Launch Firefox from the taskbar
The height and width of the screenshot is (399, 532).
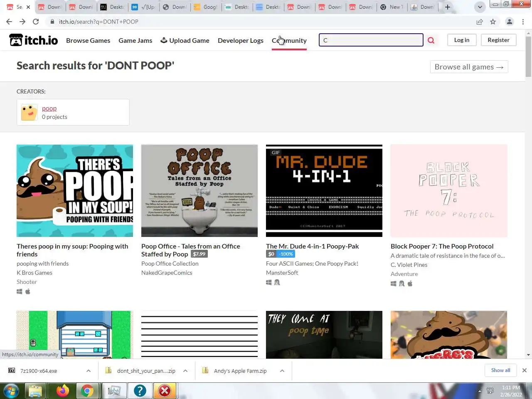click(x=62, y=391)
